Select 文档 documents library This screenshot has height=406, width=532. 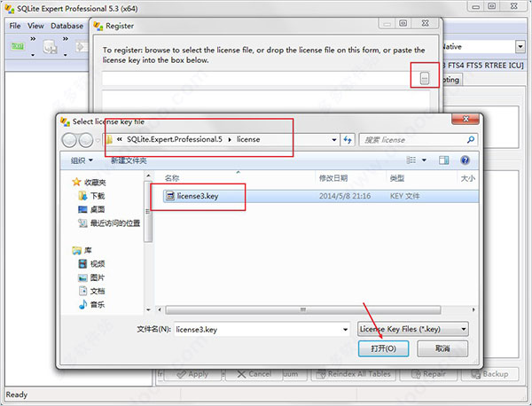pyautogui.click(x=91, y=291)
